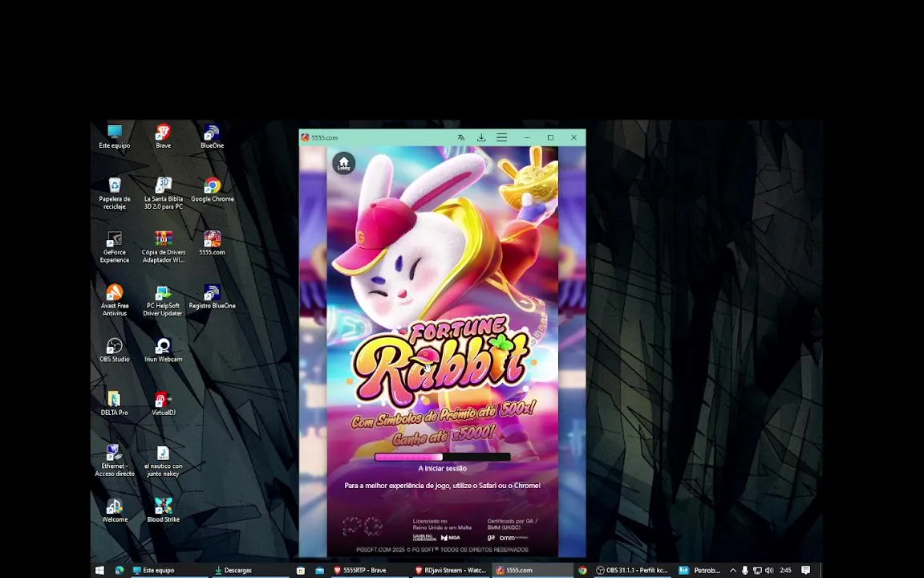Click the translate icon in 5555.com title bar
The height and width of the screenshot is (578, 924).
coord(461,137)
